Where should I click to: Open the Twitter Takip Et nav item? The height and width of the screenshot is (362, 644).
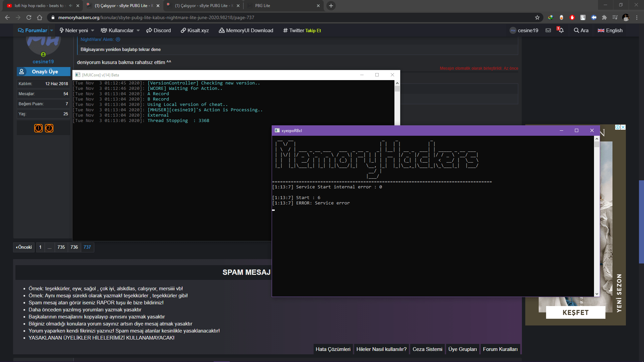coord(302,31)
